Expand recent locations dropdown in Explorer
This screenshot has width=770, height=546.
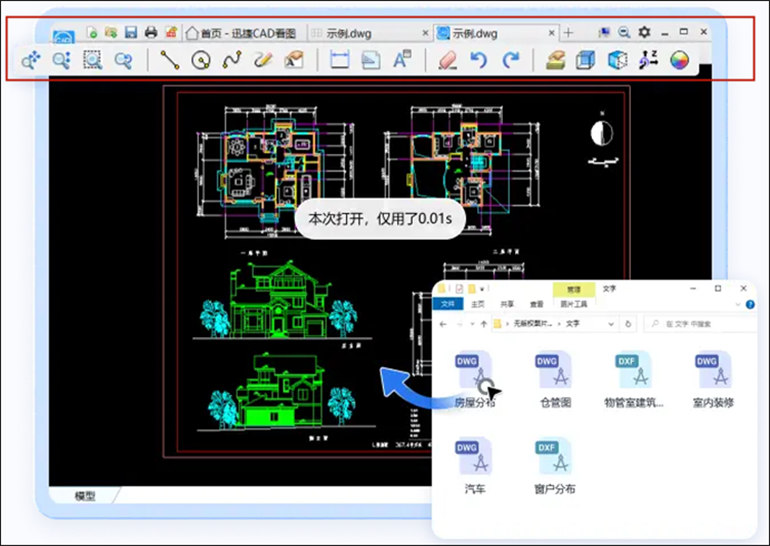point(472,324)
